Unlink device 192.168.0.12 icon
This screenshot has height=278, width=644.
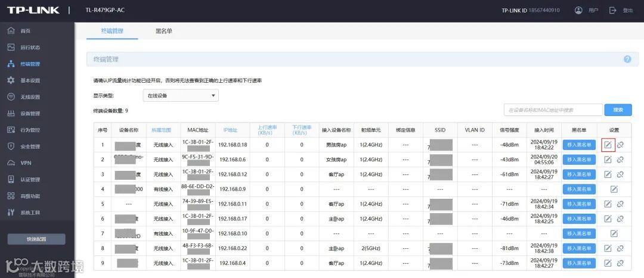[620, 174]
